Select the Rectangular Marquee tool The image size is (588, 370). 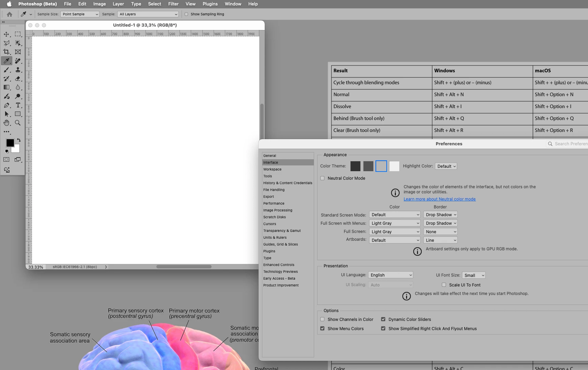pyautogui.click(x=18, y=34)
